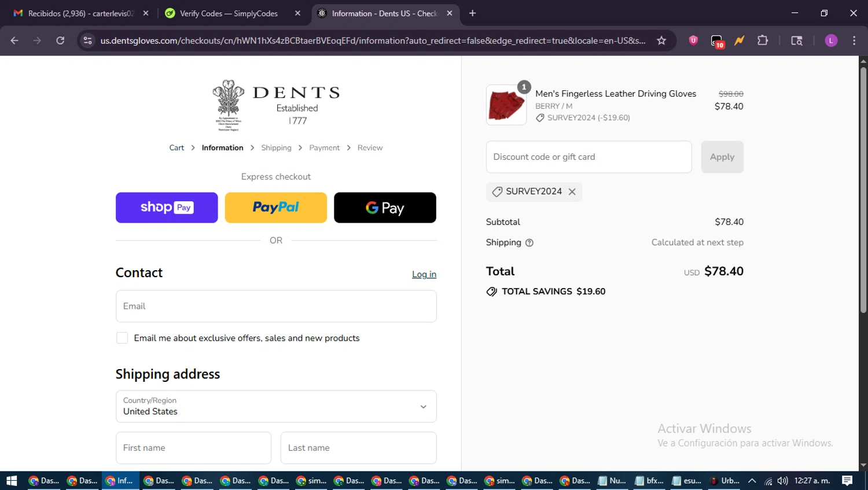Screen dimensions: 868x490
Task: Open the Windows Start menu
Action: (12, 481)
